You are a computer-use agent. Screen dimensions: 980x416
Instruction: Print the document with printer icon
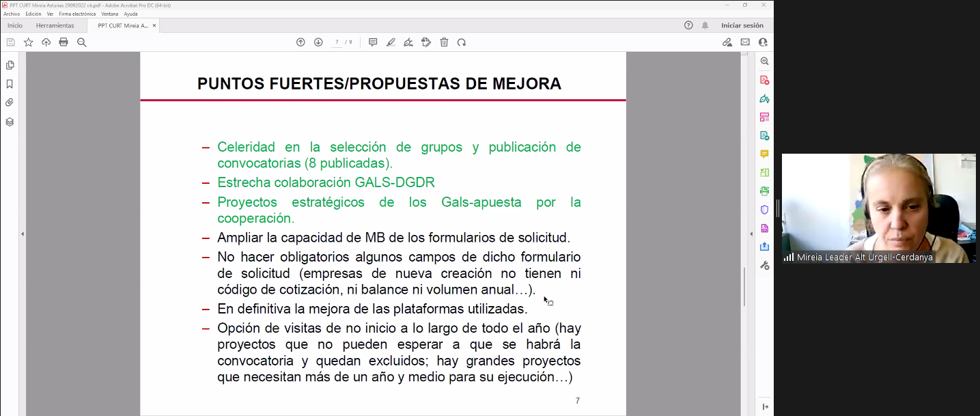(64, 42)
